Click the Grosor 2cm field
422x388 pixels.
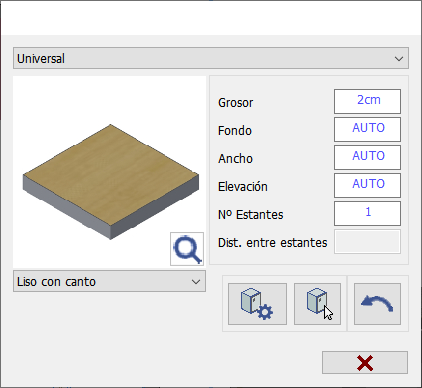click(x=367, y=101)
